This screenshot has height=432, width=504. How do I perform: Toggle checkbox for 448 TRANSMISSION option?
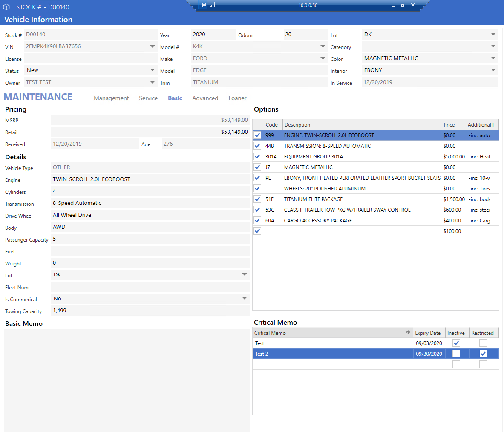257,146
